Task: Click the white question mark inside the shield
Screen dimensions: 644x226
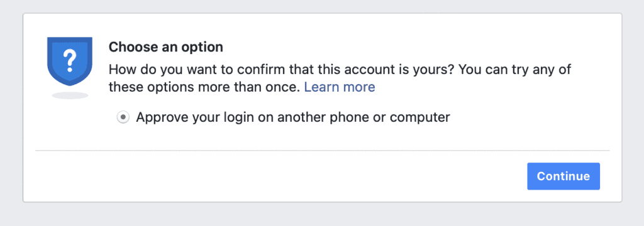Action: pos(70,60)
